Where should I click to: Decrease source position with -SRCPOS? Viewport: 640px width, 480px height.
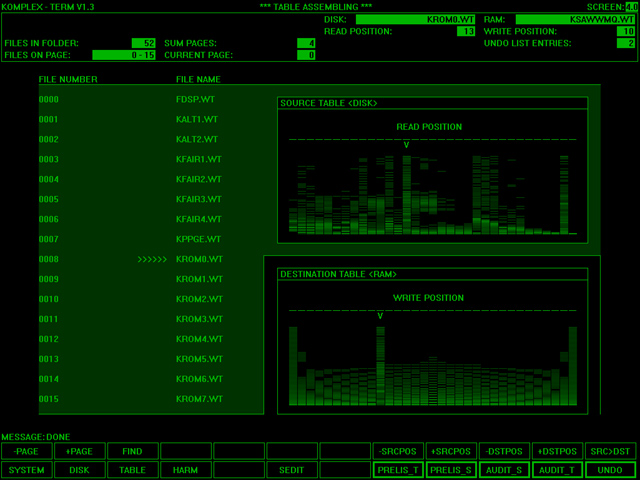[398, 451]
